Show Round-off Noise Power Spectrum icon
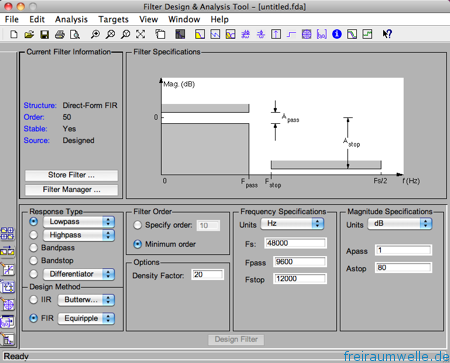 [367, 34]
